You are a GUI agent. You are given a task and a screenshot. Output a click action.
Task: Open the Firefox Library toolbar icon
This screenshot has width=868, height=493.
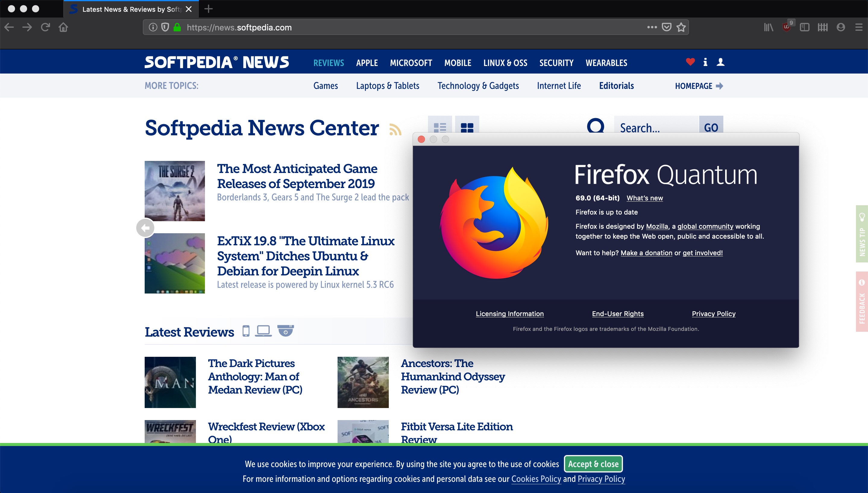(x=769, y=27)
